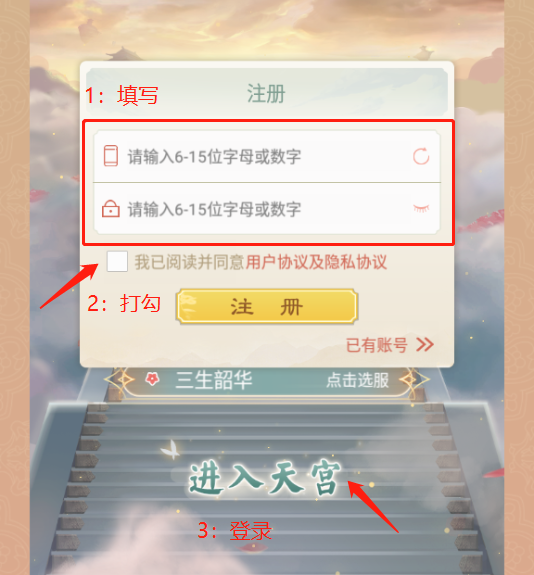Focus the account input field
This screenshot has width=534, height=575.
click(x=267, y=156)
